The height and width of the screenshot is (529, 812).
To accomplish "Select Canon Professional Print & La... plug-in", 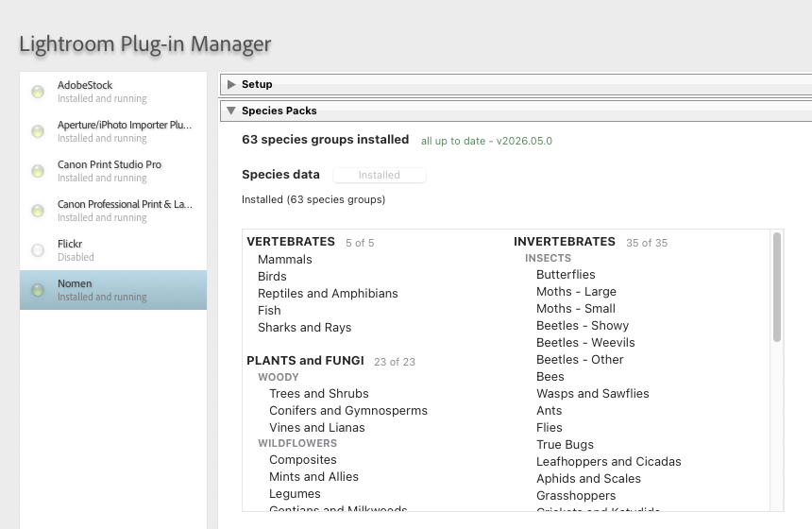I will pos(113,211).
